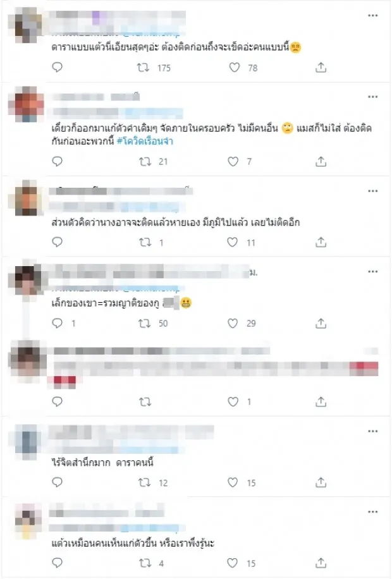The image size is (392, 579).
Task: Share the tweet with 11 likes
Action: tap(321, 242)
